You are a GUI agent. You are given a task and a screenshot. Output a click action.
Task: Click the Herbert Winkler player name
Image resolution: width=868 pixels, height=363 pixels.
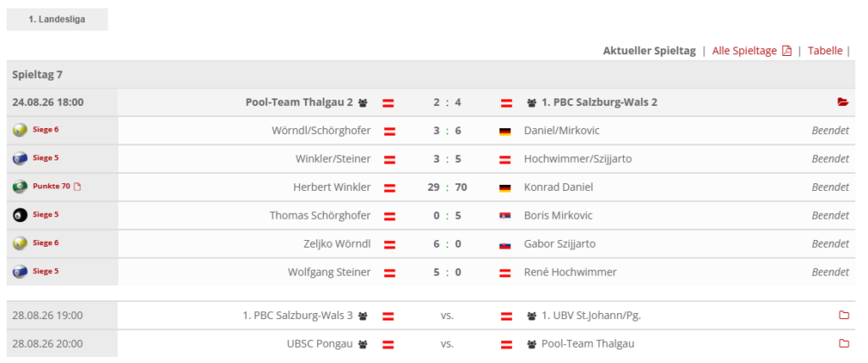pyautogui.click(x=332, y=187)
